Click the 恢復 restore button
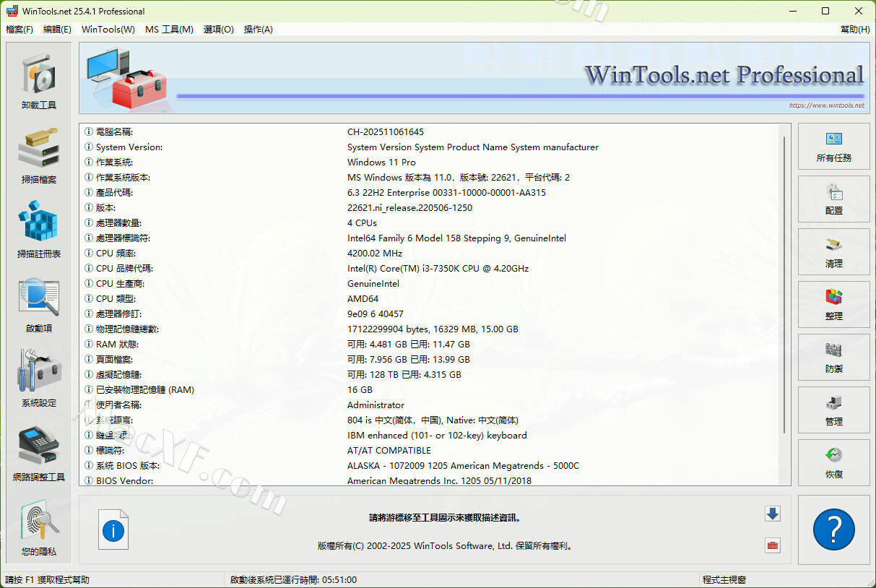 pos(833,463)
